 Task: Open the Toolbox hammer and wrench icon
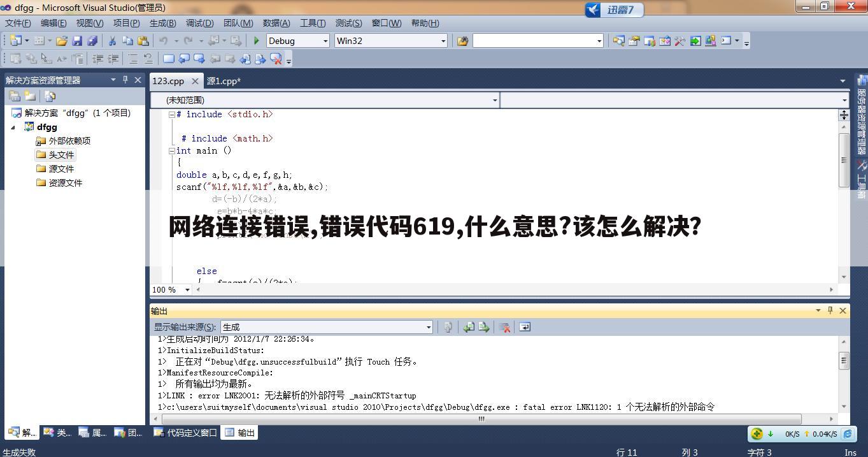(x=679, y=41)
